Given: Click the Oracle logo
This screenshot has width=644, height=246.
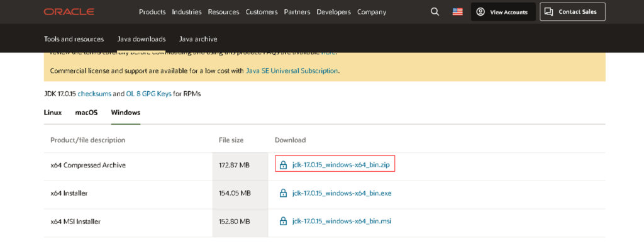Looking at the screenshot, I should coord(69,12).
